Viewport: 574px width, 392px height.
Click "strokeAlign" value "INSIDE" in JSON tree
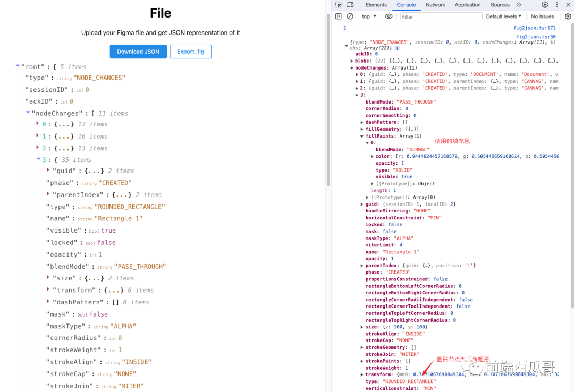point(137,362)
